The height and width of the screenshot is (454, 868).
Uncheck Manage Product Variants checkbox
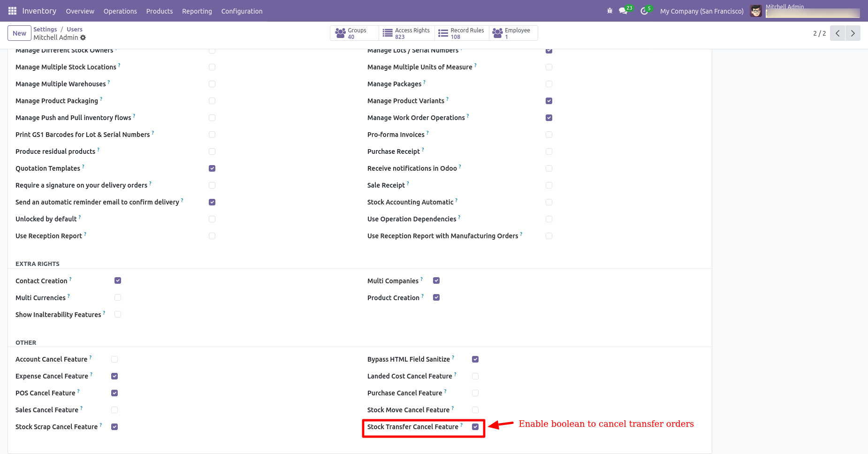point(549,101)
